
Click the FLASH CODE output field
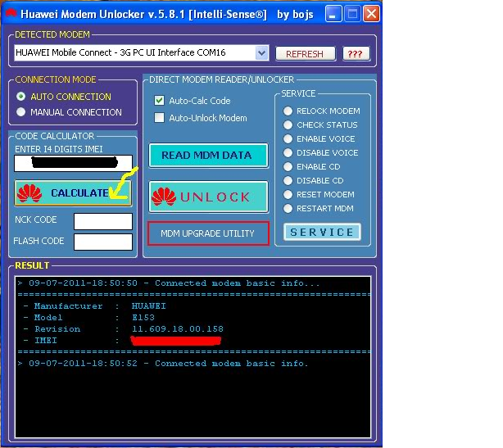[x=103, y=242]
